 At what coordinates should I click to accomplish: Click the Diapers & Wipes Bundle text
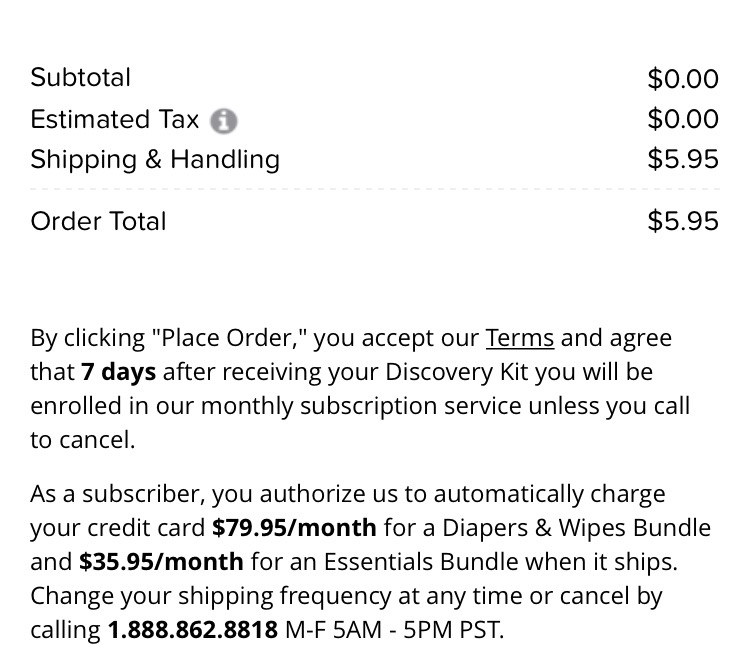(x=576, y=528)
